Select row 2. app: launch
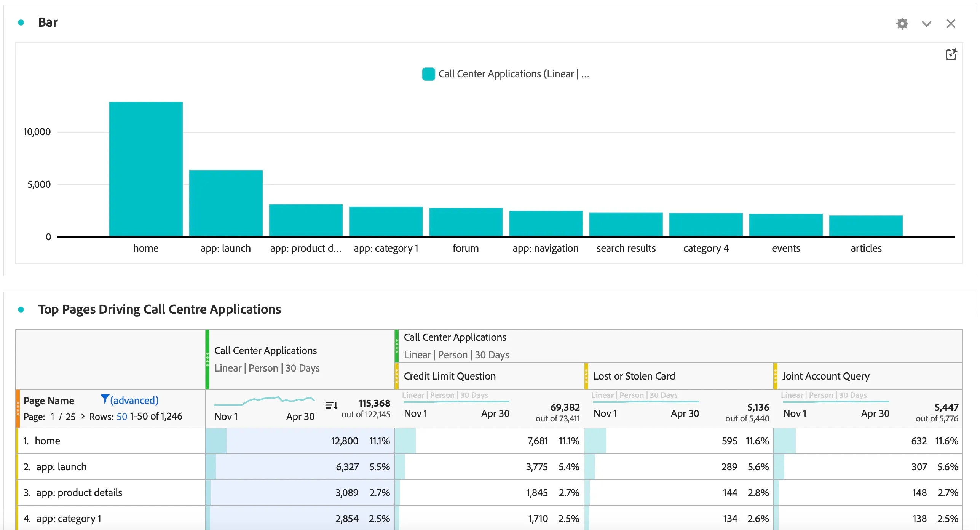Image resolution: width=980 pixels, height=530 pixels. [111, 467]
